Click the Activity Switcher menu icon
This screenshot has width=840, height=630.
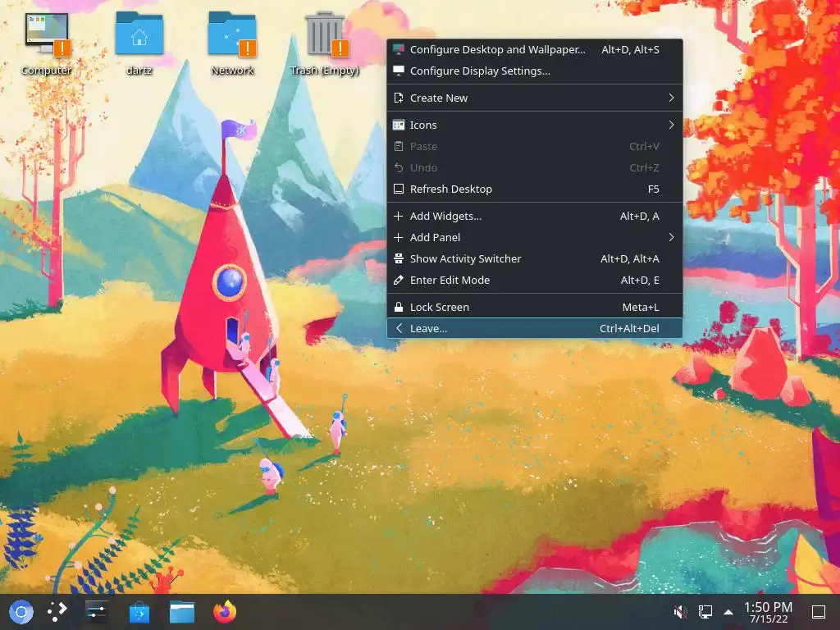tap(399, 258)
